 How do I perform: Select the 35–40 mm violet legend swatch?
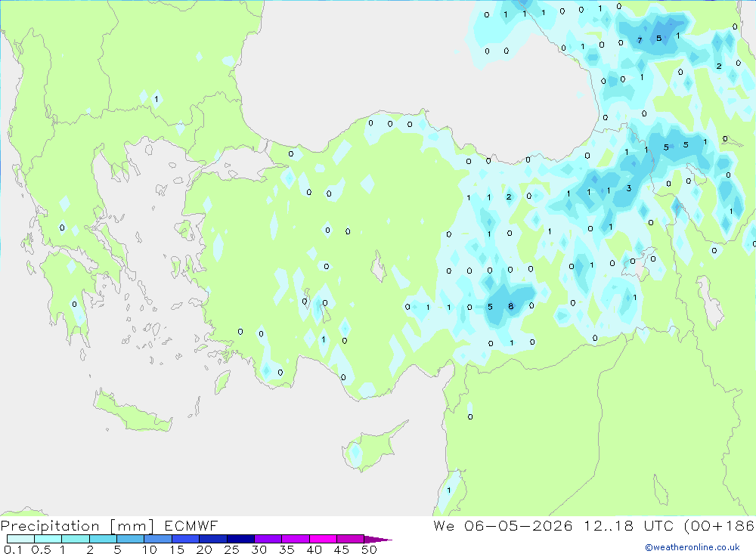[295, 539]
